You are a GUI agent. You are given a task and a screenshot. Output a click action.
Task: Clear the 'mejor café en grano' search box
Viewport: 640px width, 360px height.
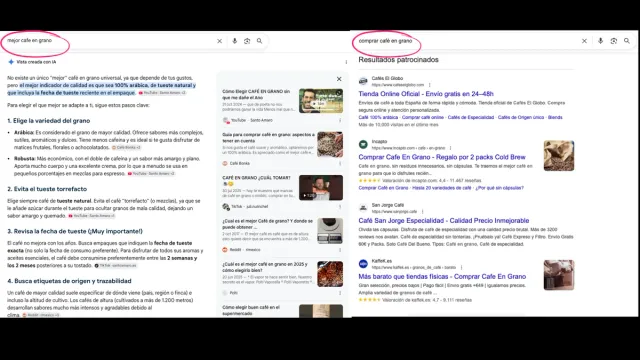pyautogui.click(x=220, y=41)
